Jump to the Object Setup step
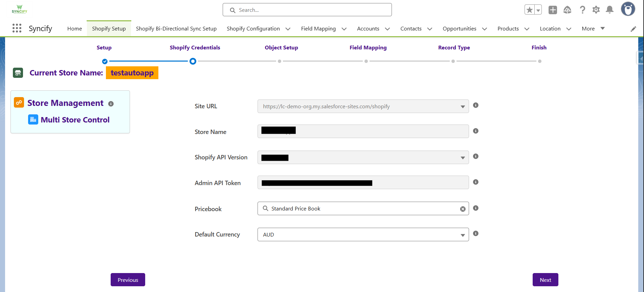644x292 pixels. [281, 48]
